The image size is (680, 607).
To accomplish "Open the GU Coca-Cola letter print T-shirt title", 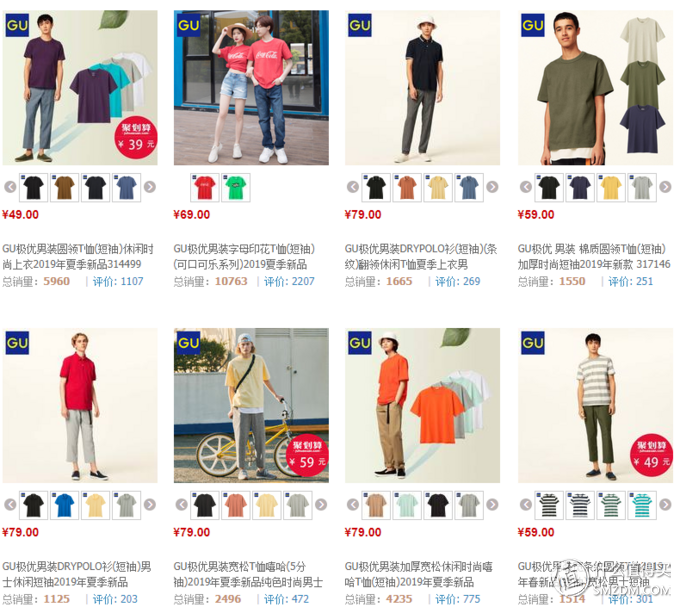I will [x=244, y=256].
